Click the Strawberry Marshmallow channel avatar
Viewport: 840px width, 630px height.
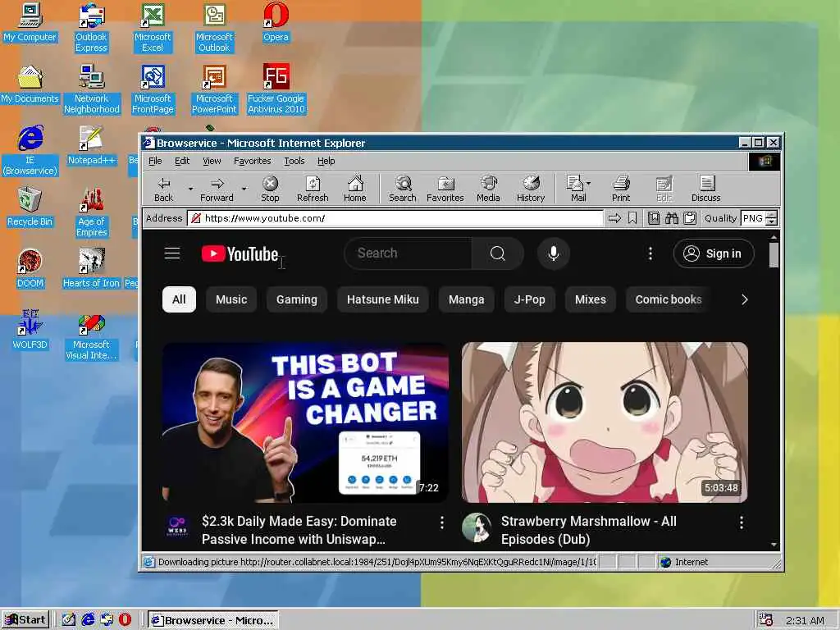click(x=477, y=527)
